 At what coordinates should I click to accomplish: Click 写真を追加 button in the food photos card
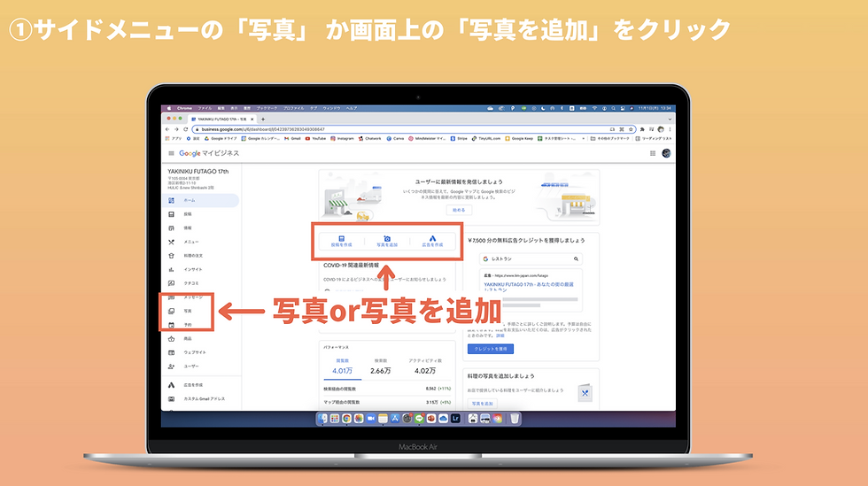(x=482, y=404)
